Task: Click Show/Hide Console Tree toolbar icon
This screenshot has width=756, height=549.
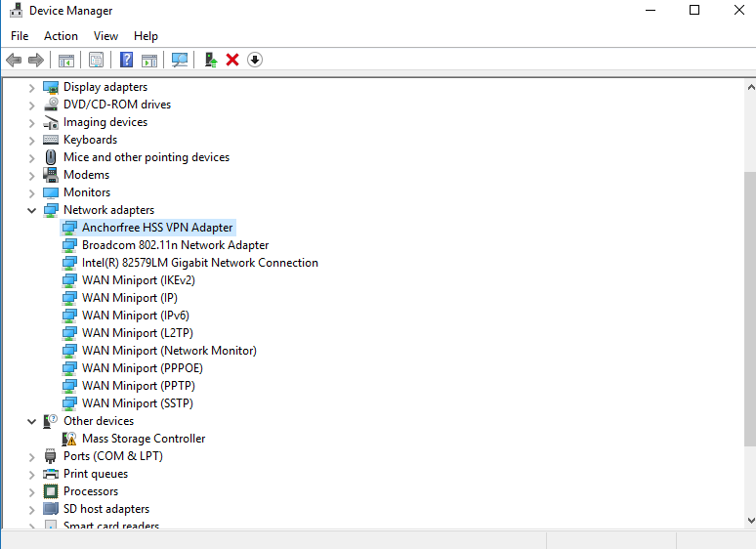Action: [65, 61]
